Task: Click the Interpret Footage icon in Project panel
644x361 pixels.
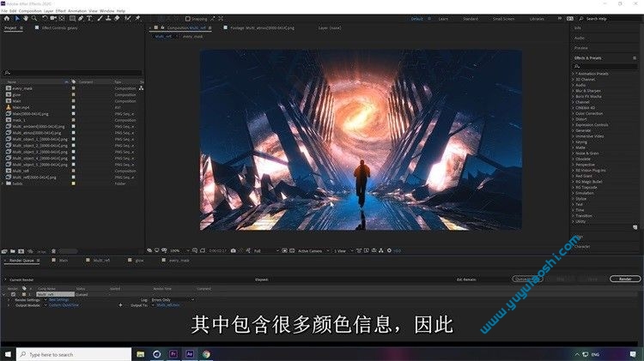Action: pyautogui.click(x=4, y=251)
